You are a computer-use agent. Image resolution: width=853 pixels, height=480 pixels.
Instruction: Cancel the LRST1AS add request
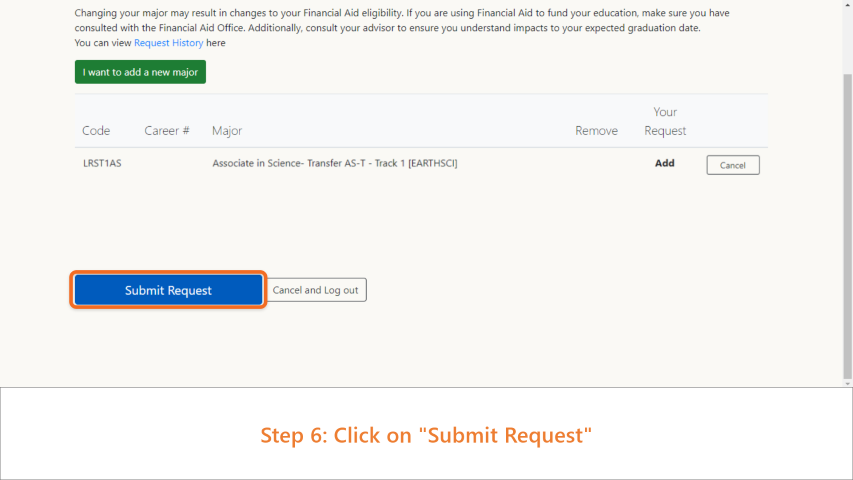click(x=733, y=165)
